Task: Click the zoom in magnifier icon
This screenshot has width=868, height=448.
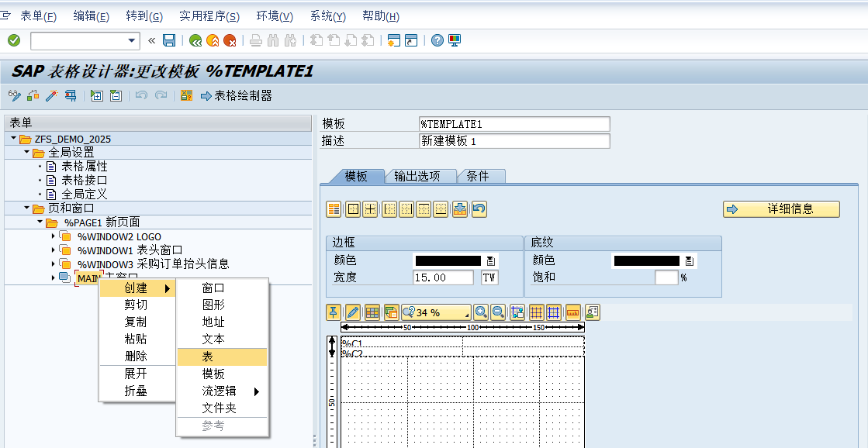Action: [x=482, y=312]
